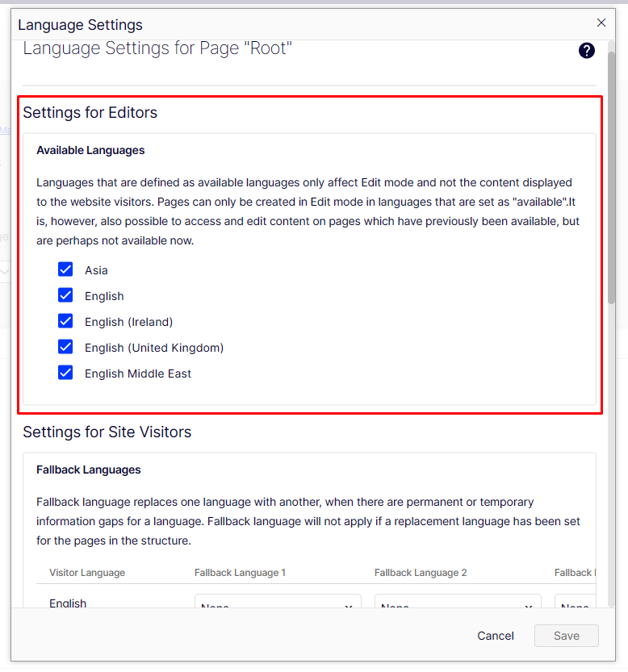The image size is (628, 672).
Task: Toggle the English Middle East checkbox
Action: coord(65,373)
